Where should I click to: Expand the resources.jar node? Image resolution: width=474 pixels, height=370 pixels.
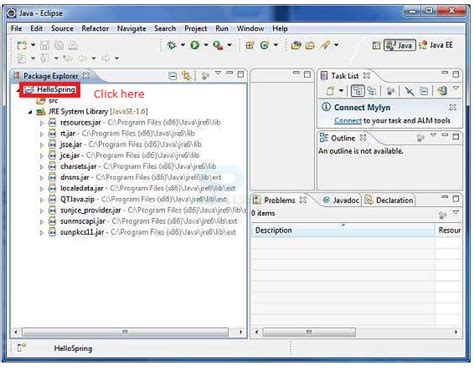tap(42, 123)
